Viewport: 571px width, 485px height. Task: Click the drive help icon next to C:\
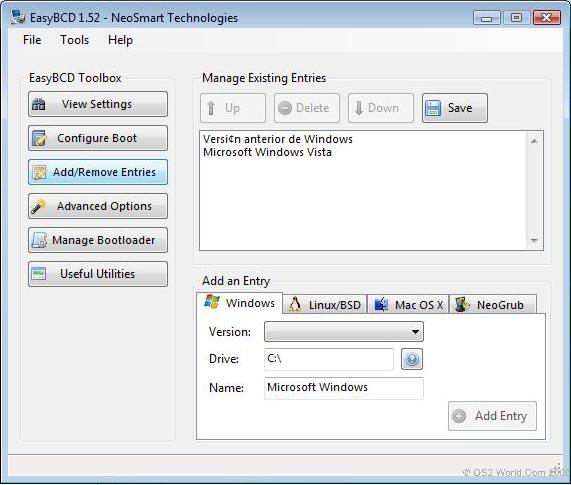(412, 359)
